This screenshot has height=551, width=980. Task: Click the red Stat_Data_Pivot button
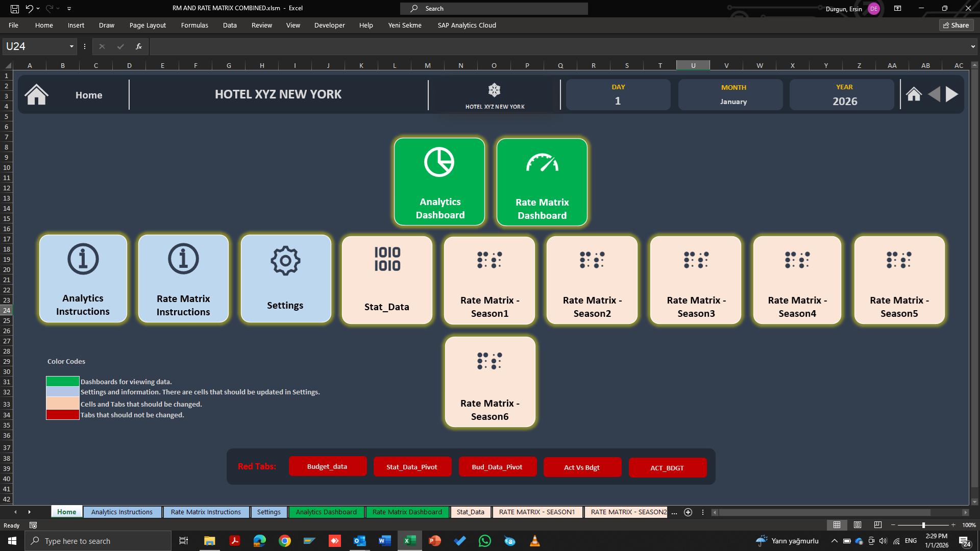coord(412,467)
